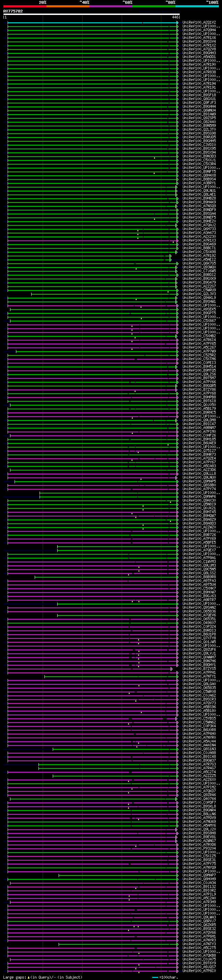Select the UniRef100_Q0JK21 label
Viewport: 222px width, 980px height.
click(199, 508)
